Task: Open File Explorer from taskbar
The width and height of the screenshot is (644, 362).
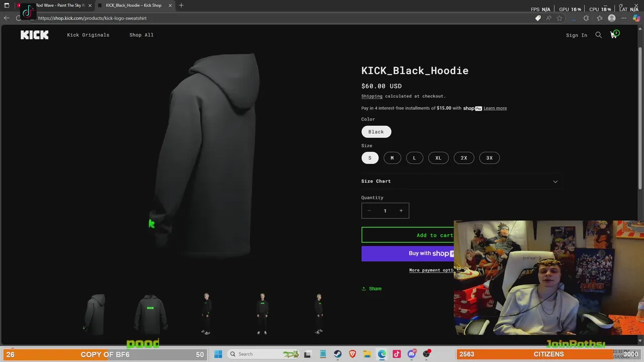Action: [367, 354]
